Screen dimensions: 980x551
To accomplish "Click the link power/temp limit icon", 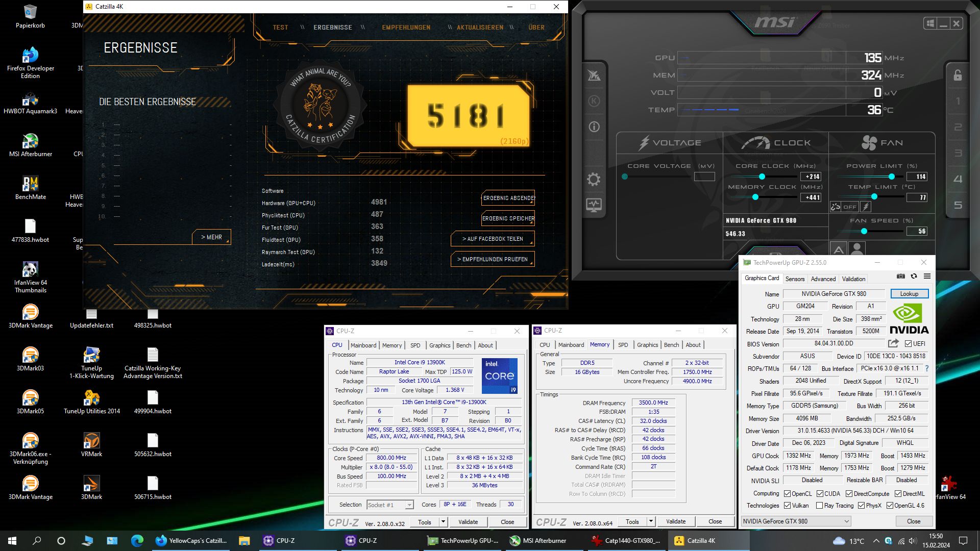I will (x=836, y=207).
